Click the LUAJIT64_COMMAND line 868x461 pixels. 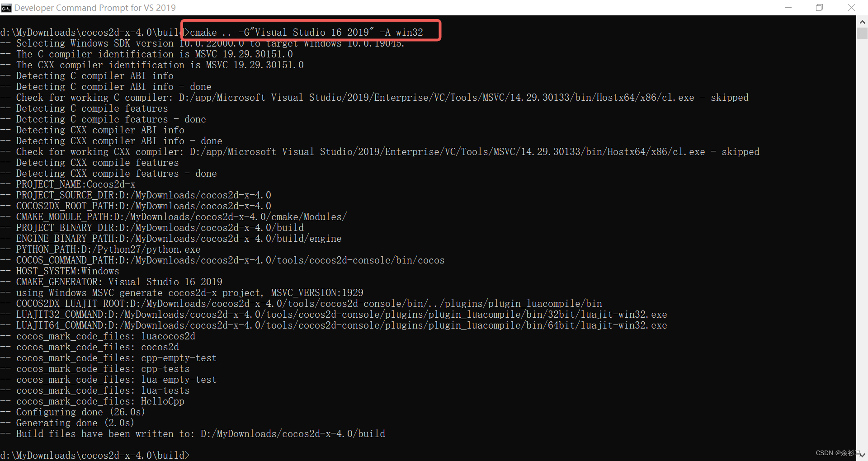click(334, 325)
